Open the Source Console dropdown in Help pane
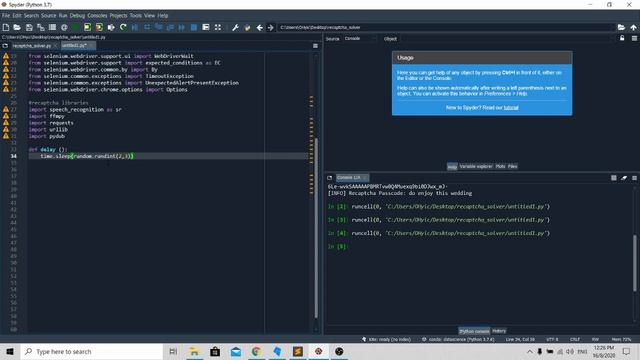 pyautogui.click(x=360, y=38)
